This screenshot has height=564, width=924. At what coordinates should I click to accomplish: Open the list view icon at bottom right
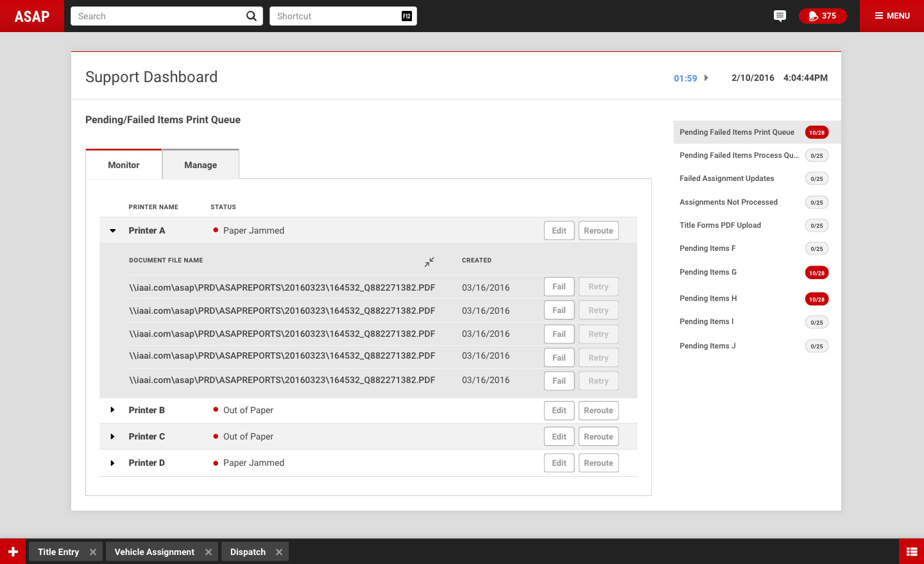[x=911, y=552]
